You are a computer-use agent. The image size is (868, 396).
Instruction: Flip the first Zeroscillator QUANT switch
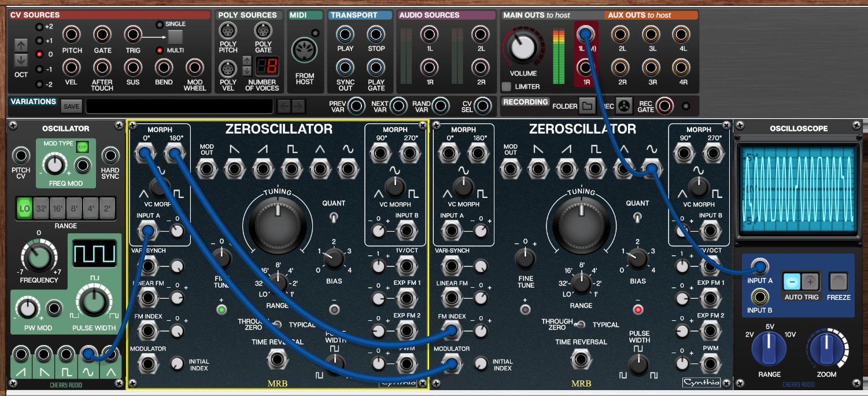pos(334,218)
